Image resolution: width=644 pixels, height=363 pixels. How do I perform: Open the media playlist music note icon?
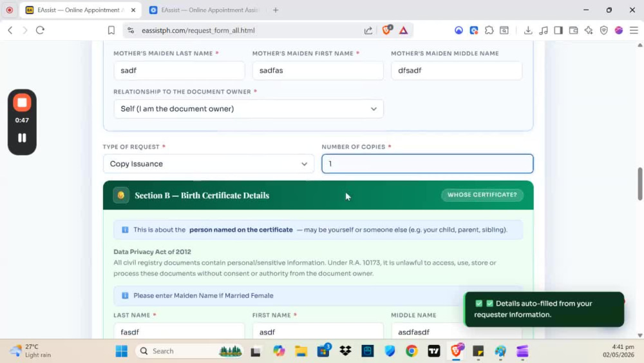(544, 30)
